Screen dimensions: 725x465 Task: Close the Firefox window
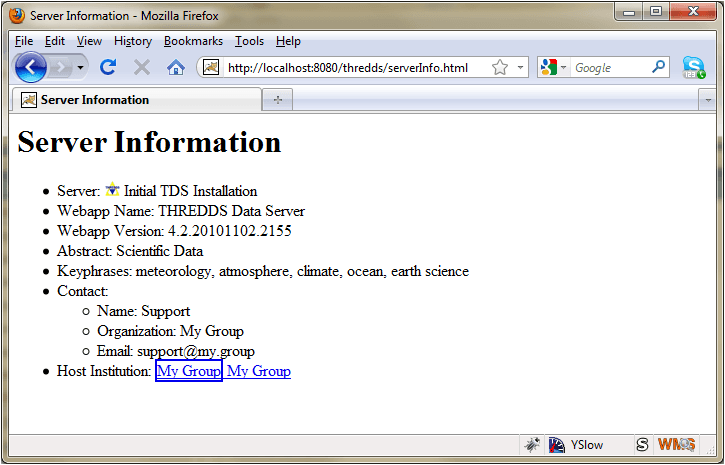(693, 12)
